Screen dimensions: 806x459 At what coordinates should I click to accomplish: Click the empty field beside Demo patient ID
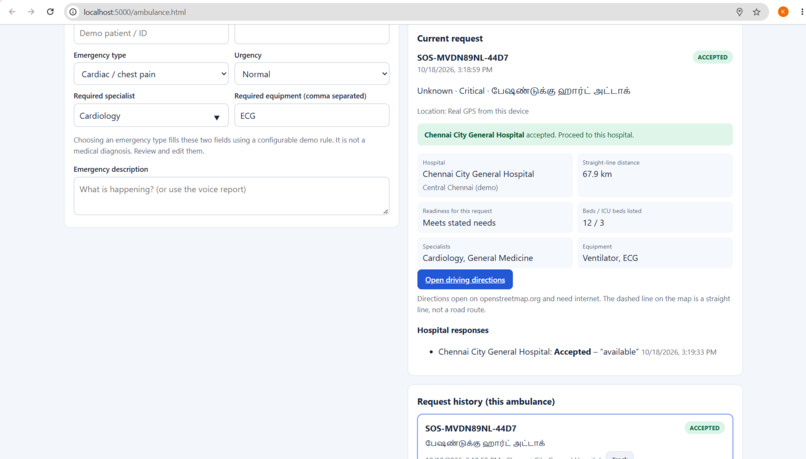click(312, 33)
